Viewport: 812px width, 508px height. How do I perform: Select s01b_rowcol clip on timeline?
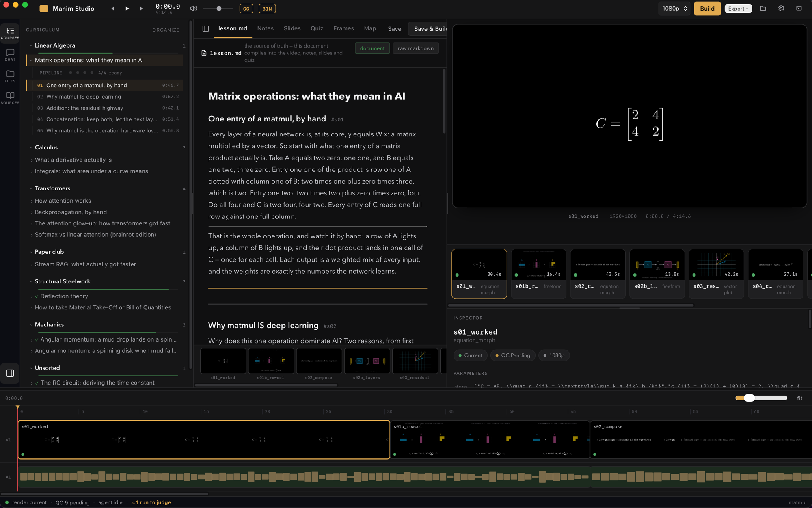click(x=490, y=440)
